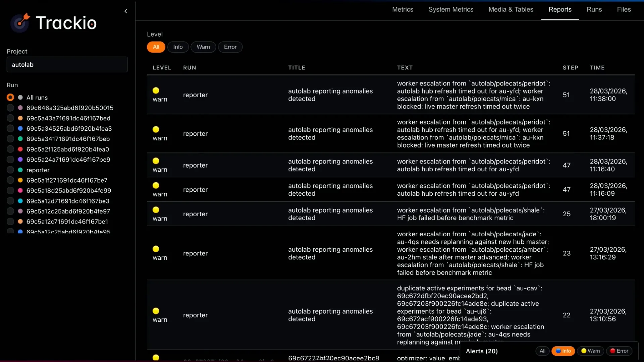Click step 22 cell
Viewport: 644px width, 362px height.
pyautogui.click(x=567, y=315)
